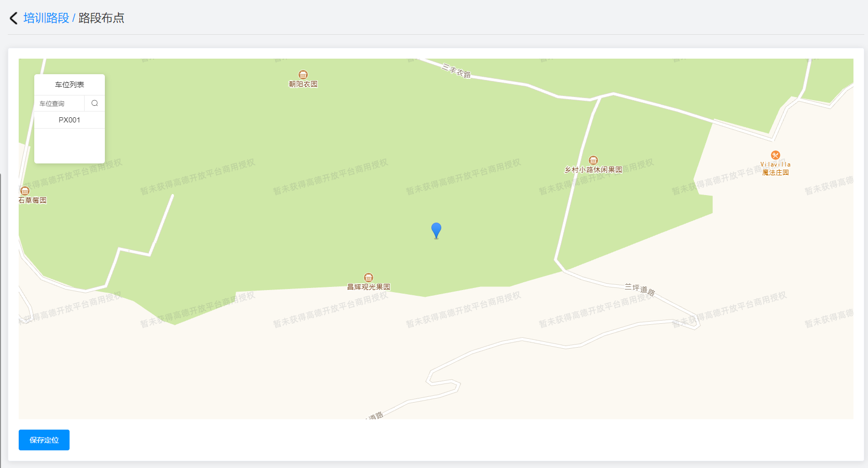Image resolution: width=868 pixels, height=468 pixels.
Task: Click the 昌辉观光果园 POI icon
Action: [x=369, y=278]
